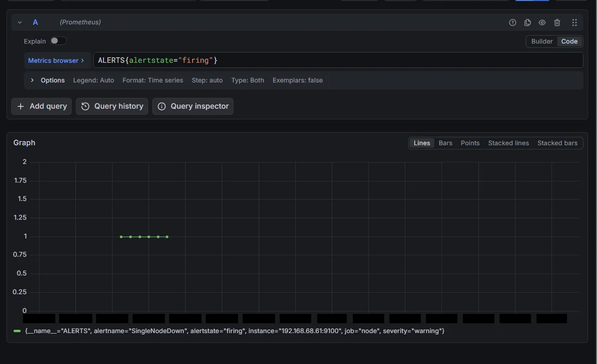Screen dimensions: 597x364
Task: Grab the drag handle dots of query A
Action: point(575,22)
